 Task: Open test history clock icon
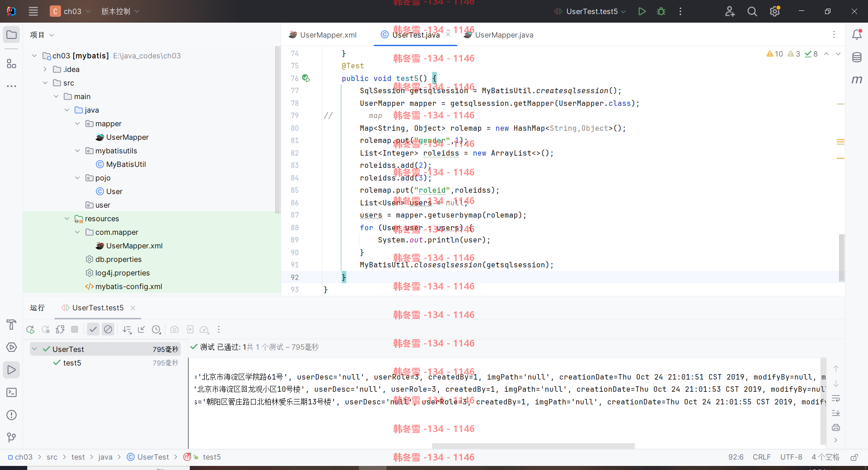pos(156,330)
